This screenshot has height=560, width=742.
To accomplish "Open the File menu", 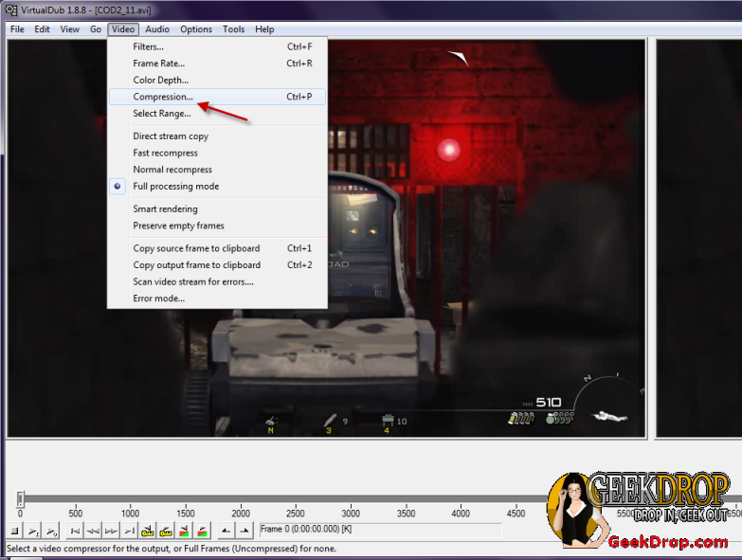I will point(17,29).
